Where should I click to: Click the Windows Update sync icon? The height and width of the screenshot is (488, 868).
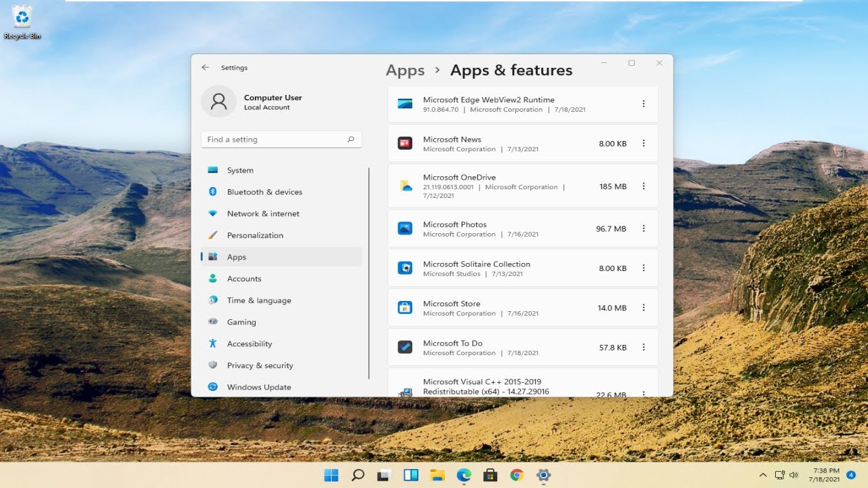tap(213, 387)
